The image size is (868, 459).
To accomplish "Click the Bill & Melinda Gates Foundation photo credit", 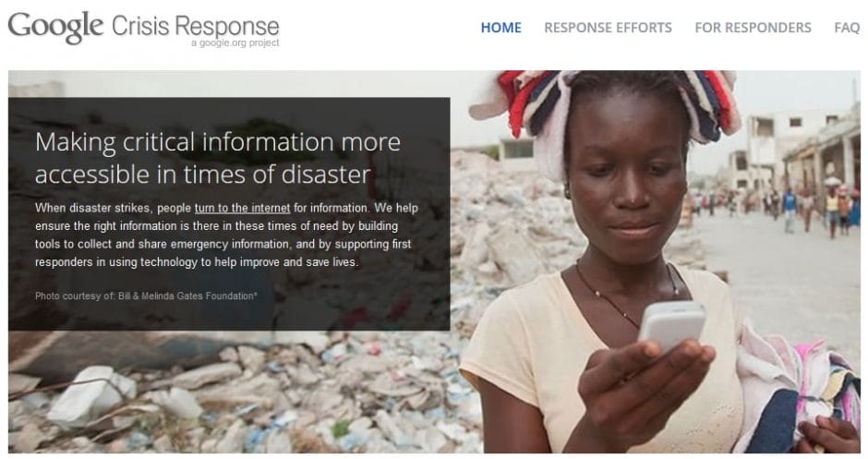I will pos(146,296).
